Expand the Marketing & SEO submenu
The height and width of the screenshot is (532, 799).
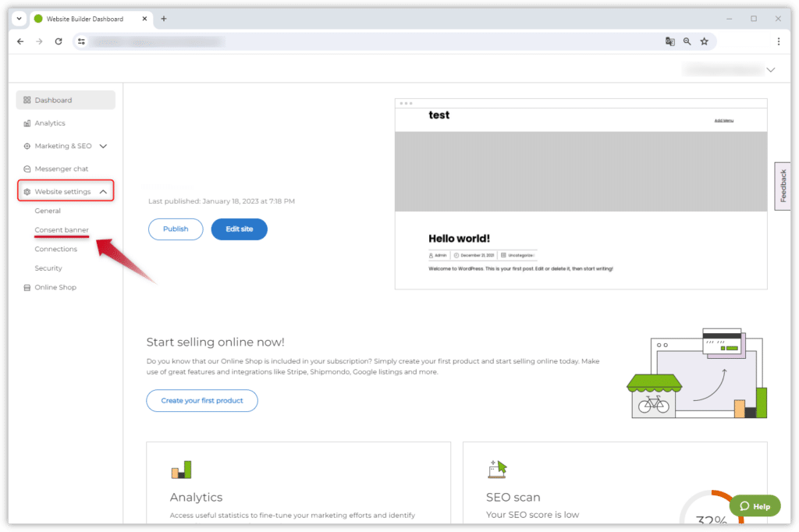[x=103, y=146]
